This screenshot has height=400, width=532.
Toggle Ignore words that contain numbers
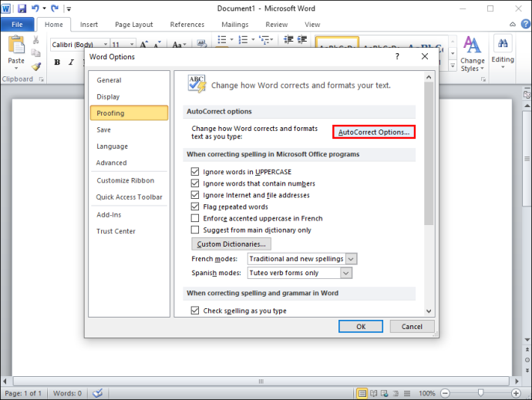[x=195, y=183]
